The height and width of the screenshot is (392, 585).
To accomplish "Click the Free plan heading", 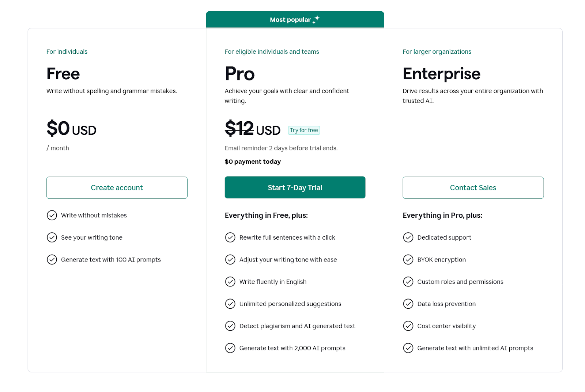I will coord(63,74).
